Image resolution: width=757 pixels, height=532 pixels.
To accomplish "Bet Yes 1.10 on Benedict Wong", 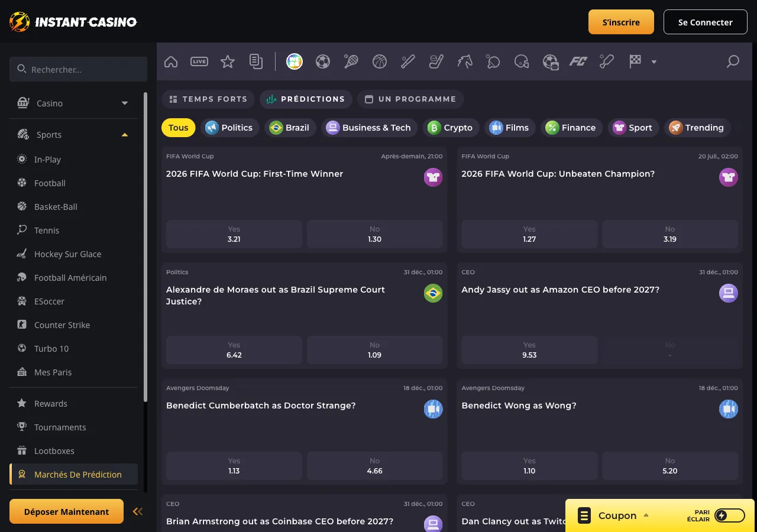I will 529,466.
